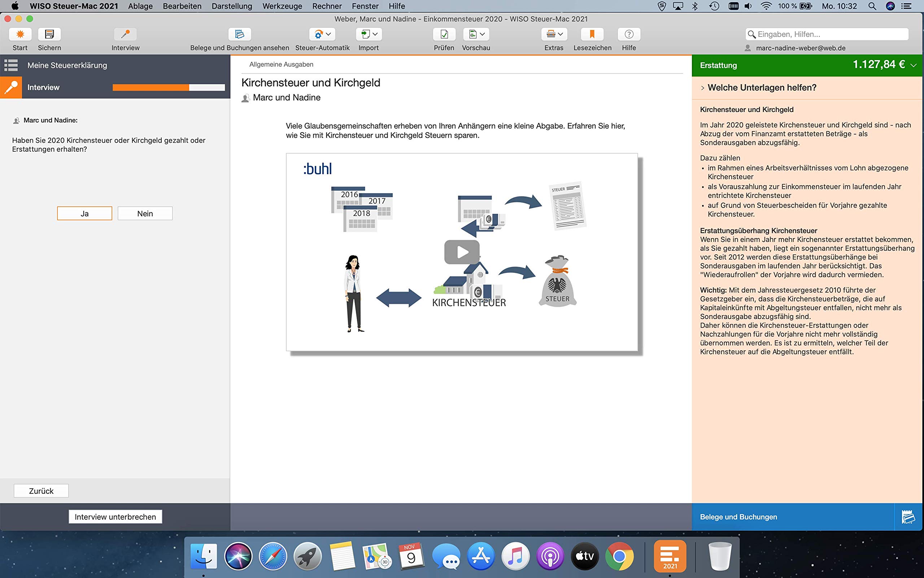924x578 pixels.
Task: Click the Import toolbar icon
Action: [365, 34]
